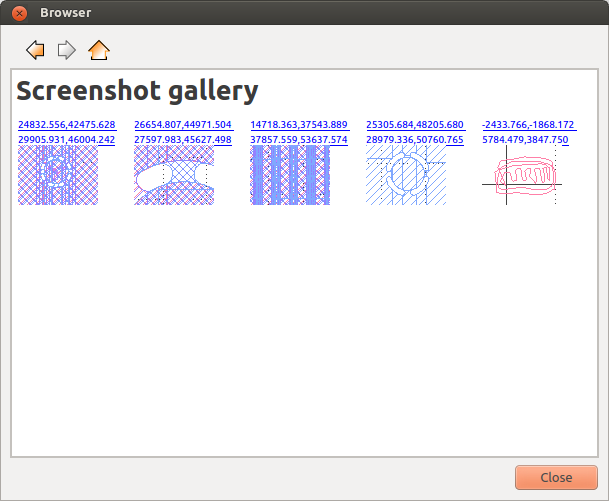Viewport: 609px width, 501px height.
Task: Open first thumbnail with dense crosshatch pattern
Action: tap(58, 175)
